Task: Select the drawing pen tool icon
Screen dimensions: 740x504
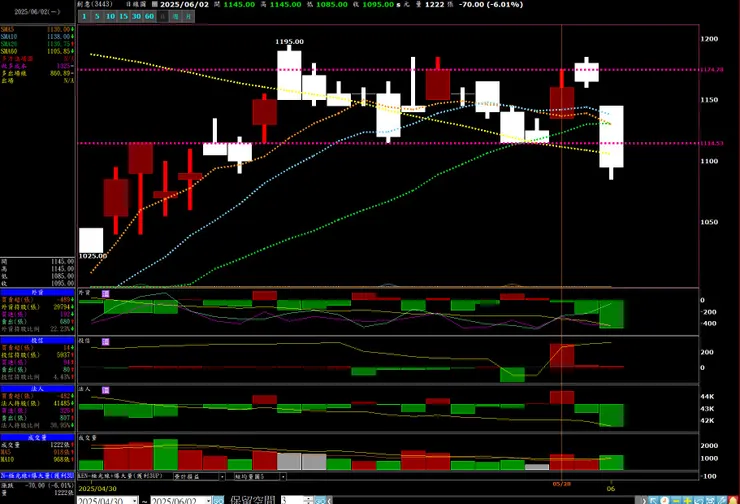Action: coord(722,501)
